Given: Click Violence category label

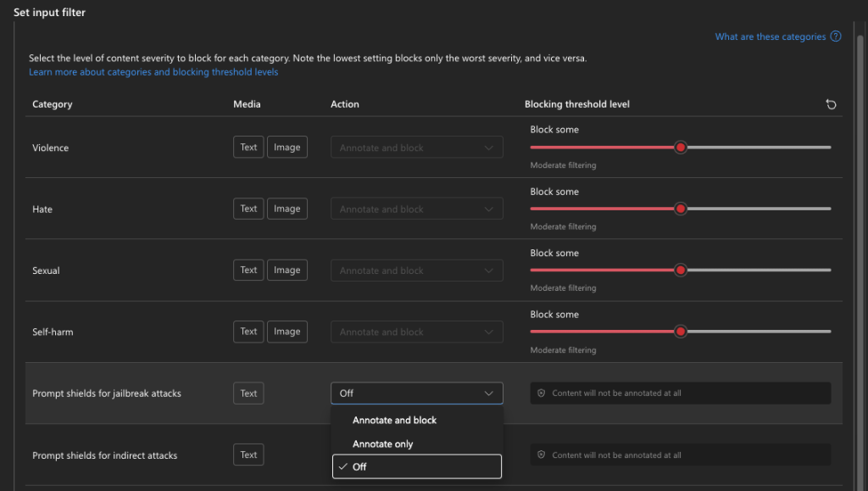Looking at the screenshot, I should tap(50, 148).
